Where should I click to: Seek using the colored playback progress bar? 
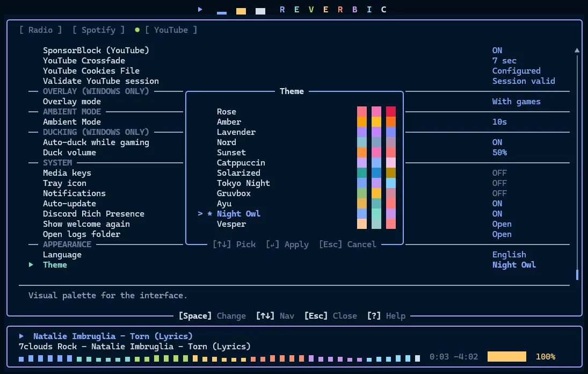point(220,358)
